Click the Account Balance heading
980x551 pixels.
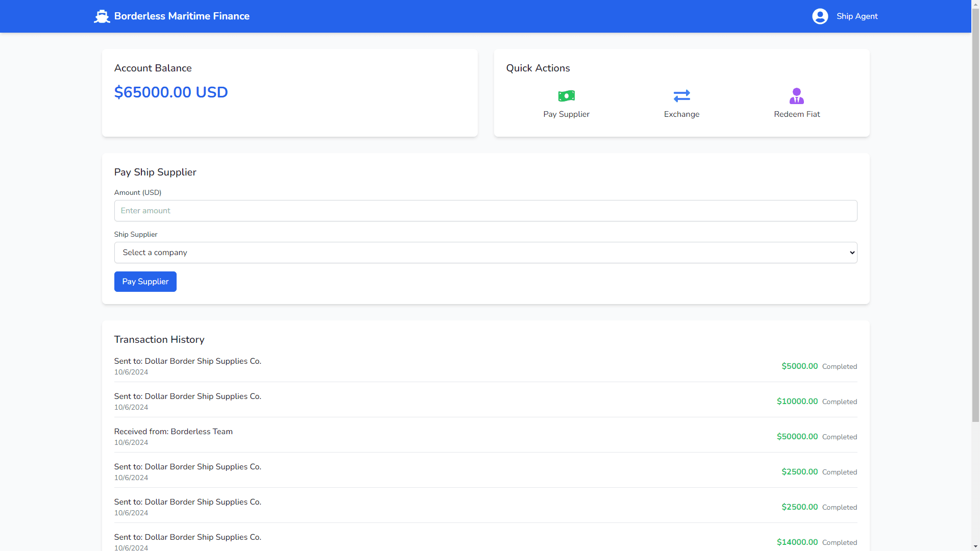tap(153, 68)
